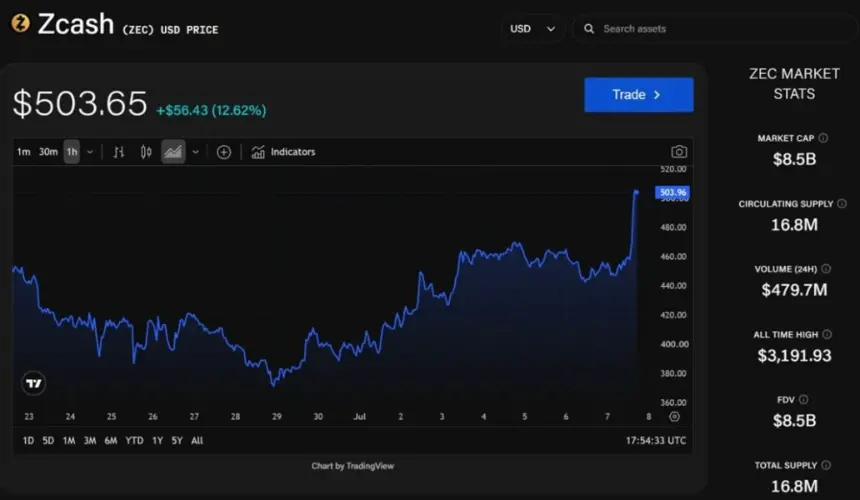Viewport: 860px width, 500px height.
Task: Expand the time interval dropdown arrow
Action: click(x=90, y=152)
